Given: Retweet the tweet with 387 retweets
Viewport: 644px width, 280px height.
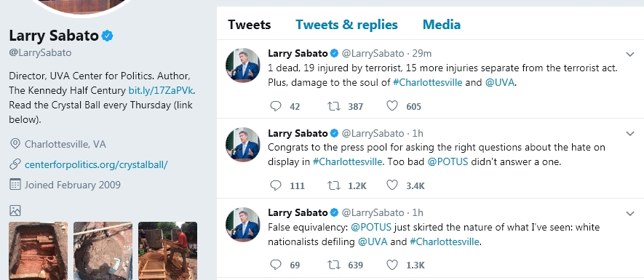Looking at the screenshot, I should [333, 106].
